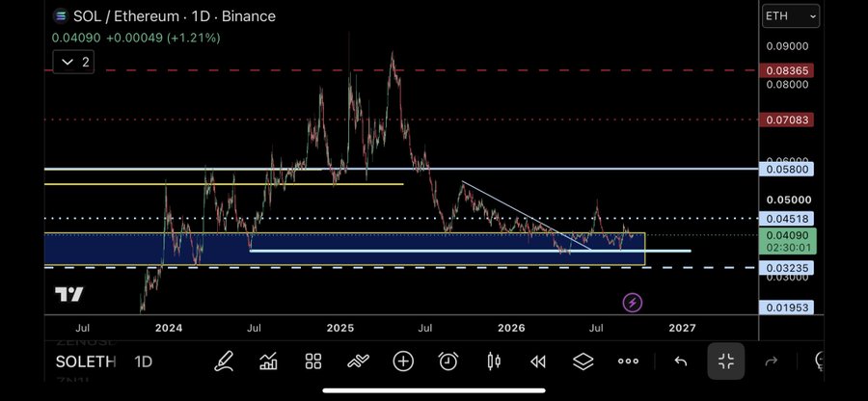Select the 0.03235 price level label

787,268
